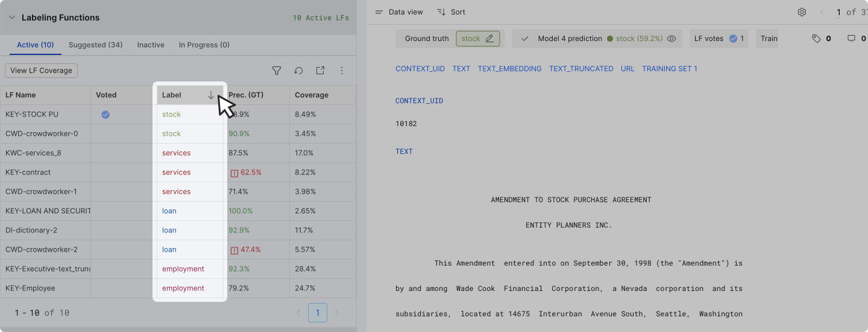This screenshot has width=868, height=332.
Task: Click the View LF Coverage button
Action: coord(41,71)
